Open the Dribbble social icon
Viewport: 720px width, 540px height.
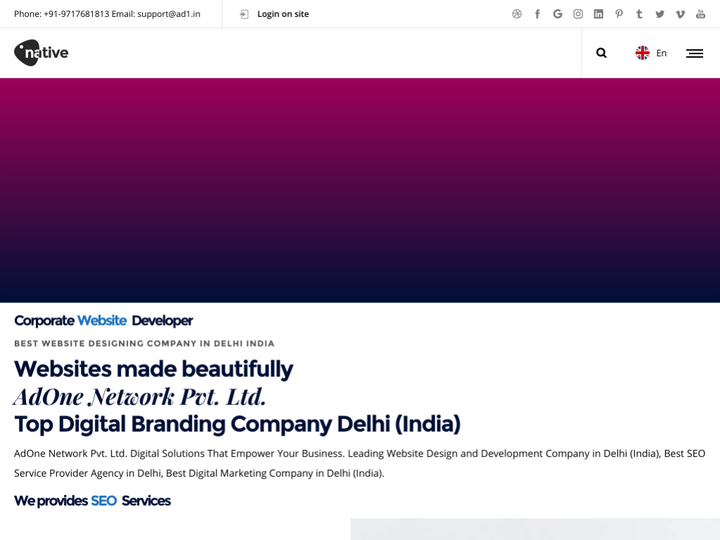(x=517, y=14)
